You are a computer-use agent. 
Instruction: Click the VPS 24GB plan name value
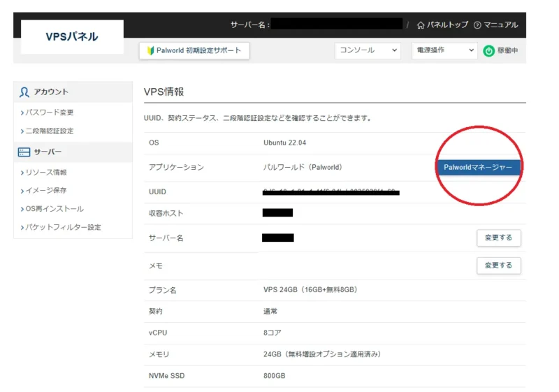pos(310,290)
